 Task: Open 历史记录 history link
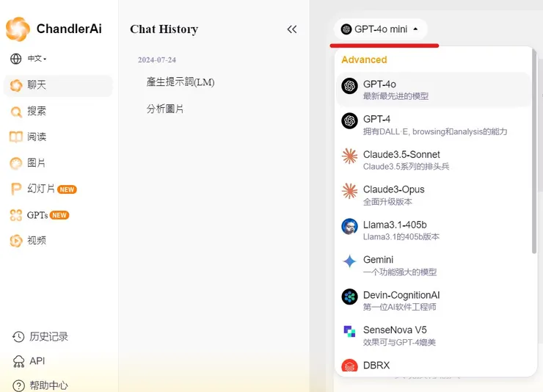coord(49,337)
